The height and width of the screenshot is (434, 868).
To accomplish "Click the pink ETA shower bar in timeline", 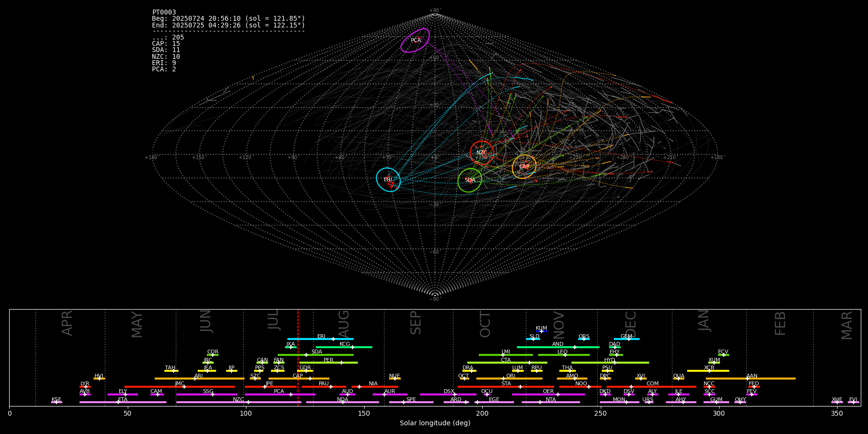I will pyautogui.click(x=123, y=402).
